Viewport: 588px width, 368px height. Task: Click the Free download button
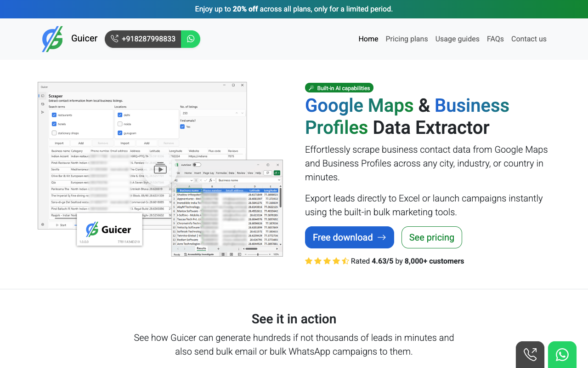point(350,237)
